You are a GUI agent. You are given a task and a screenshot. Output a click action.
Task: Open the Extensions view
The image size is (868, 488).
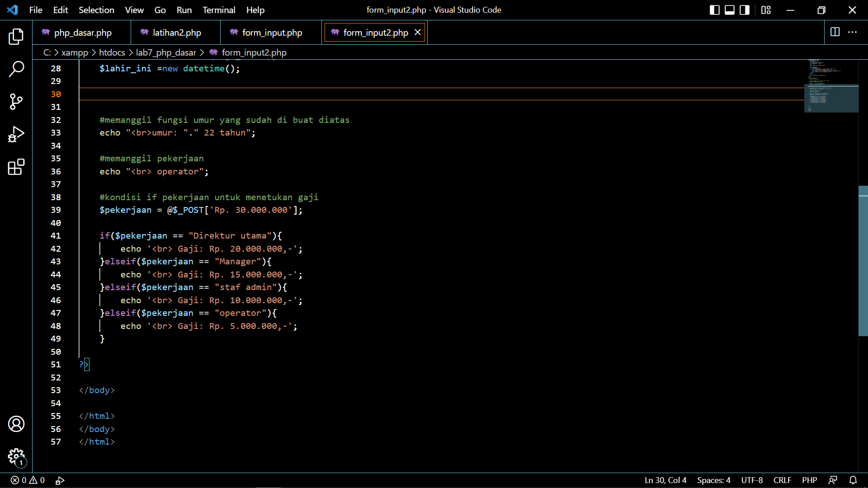pyautogui.click(x=16, y=167)
